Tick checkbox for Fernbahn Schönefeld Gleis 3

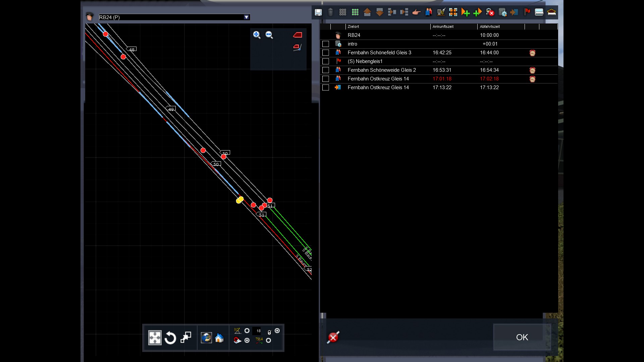[325, 53]
